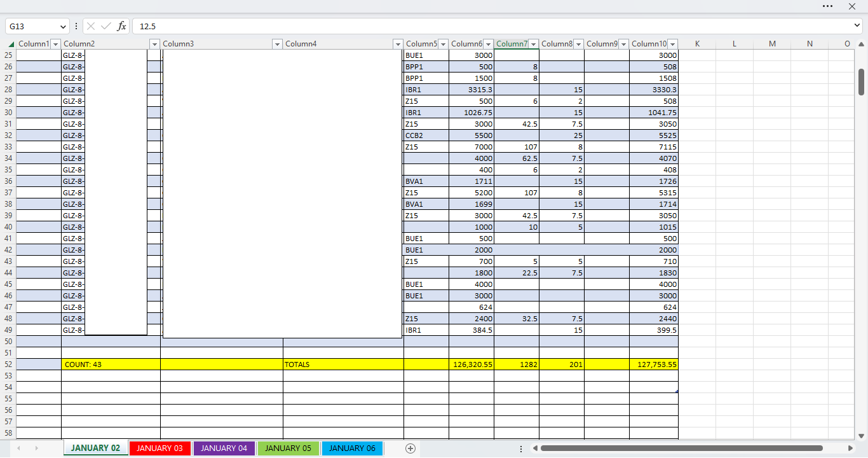868x458 pixels.
Task: Select the column K header
Action: tap(697, 44)
